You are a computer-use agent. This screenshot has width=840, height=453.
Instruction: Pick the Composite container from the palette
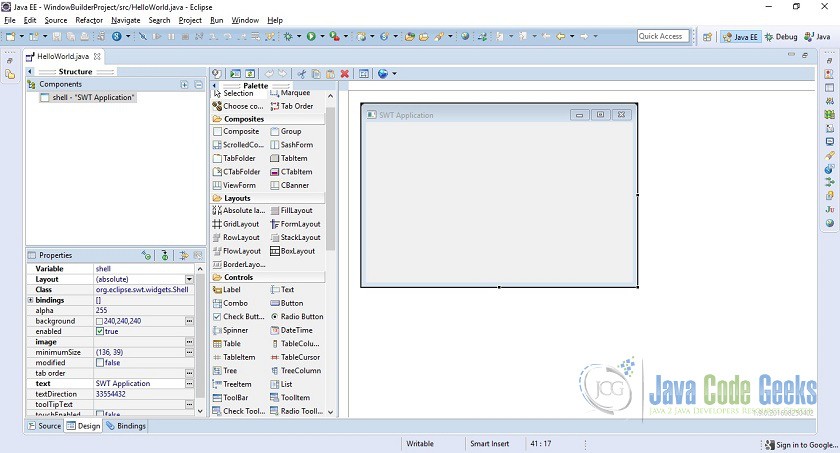click(x=236, y=131)
